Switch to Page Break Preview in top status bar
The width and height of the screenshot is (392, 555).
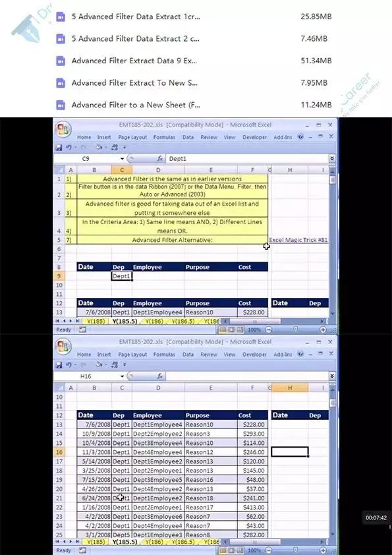click(240, 330)
